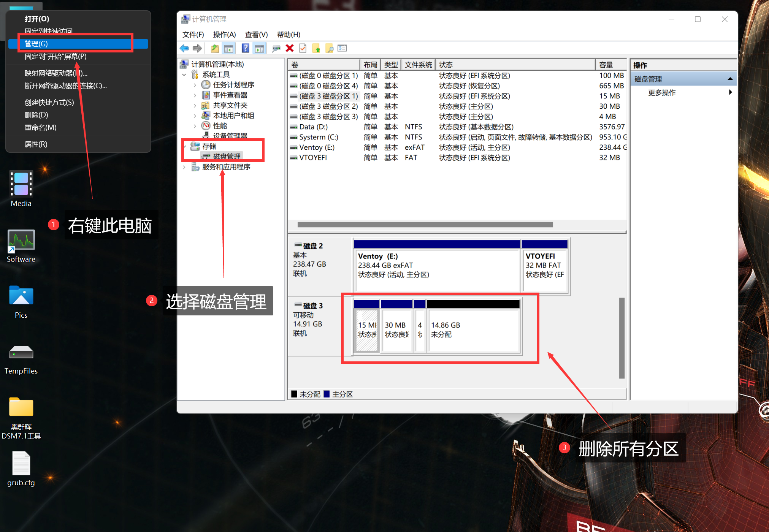Click the 容量 column header
The image size is (769, 532).
point(606,65)
